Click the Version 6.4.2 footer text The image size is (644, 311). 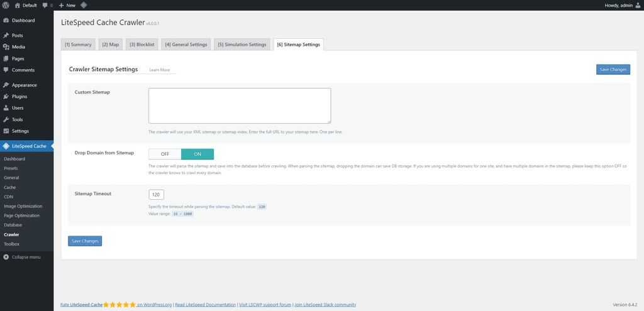(625, 305)
